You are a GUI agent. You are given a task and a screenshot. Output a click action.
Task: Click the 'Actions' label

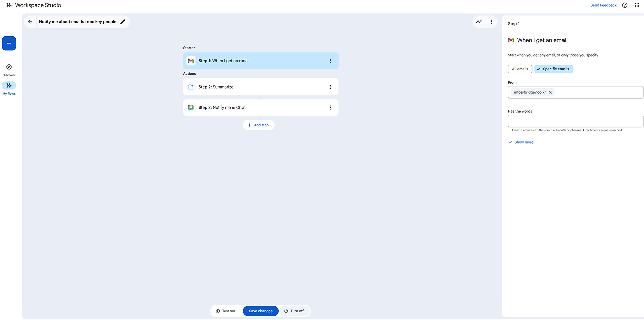[189, 74]
